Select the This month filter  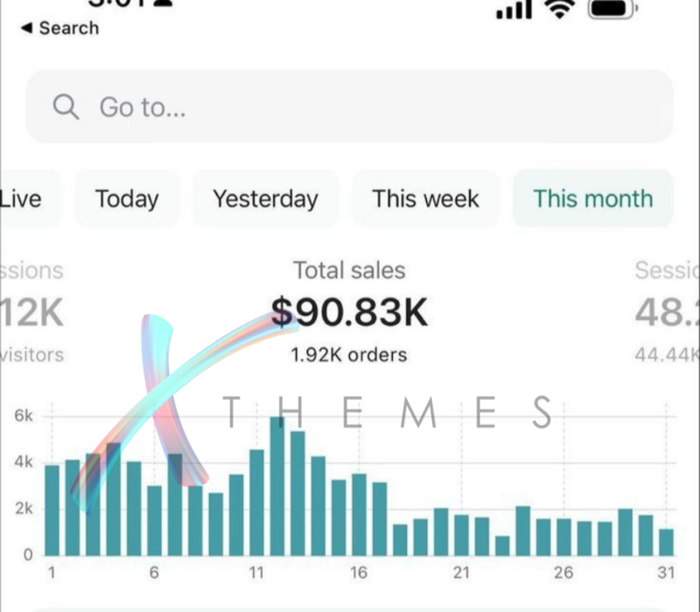[x=593, y=198]
